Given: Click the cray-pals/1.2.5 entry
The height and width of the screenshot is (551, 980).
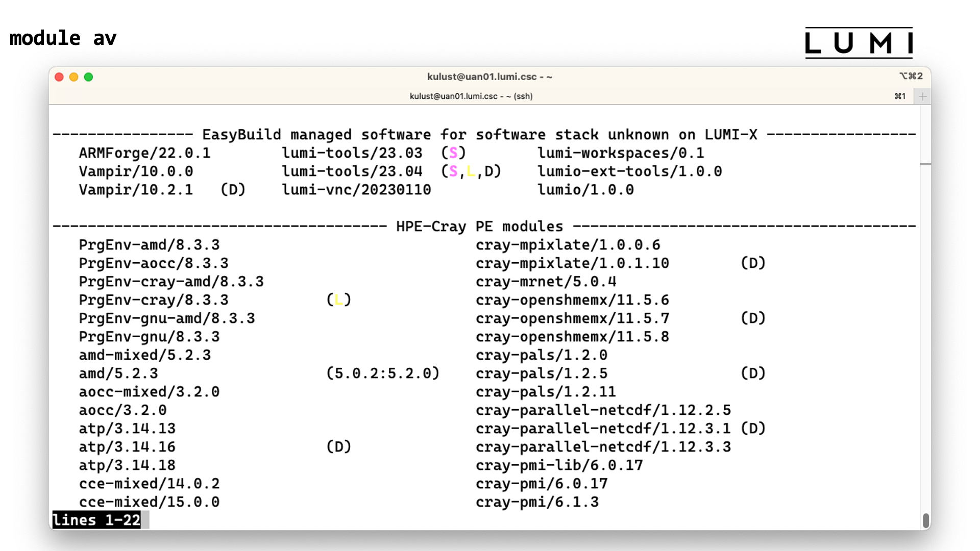Looking at the screenshot, I should pyautogui.click(x=542, y=373).
